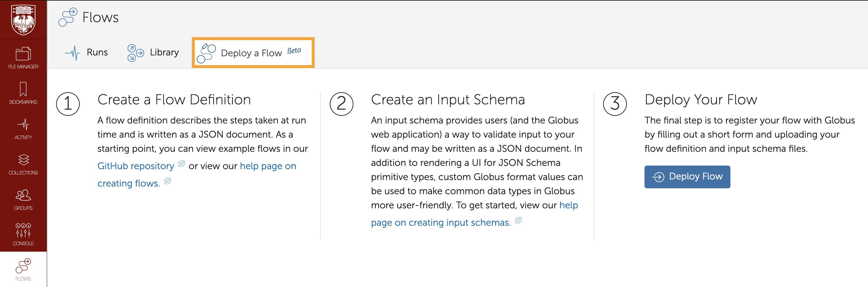Open Bookmarks in the sidebar

pos(23,93)
